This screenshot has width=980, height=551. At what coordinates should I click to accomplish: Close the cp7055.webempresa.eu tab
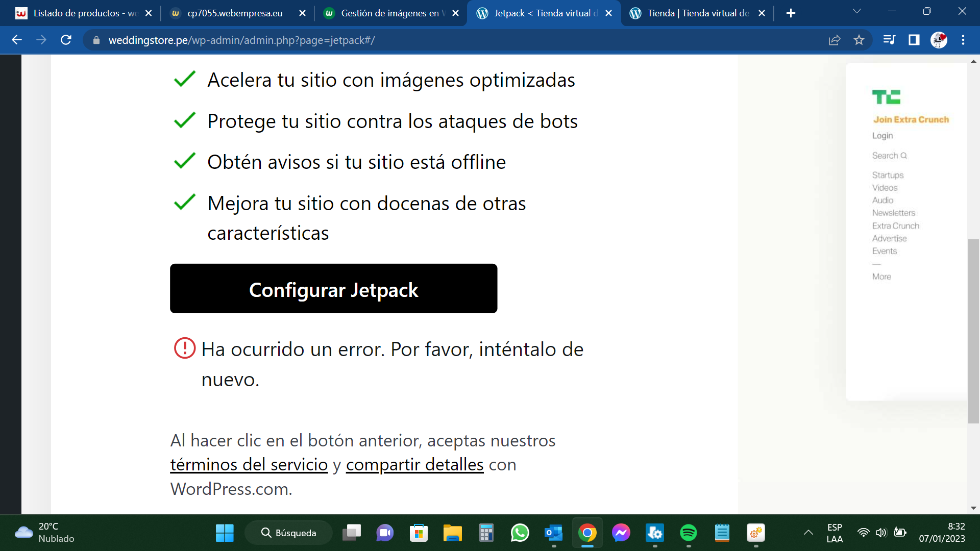click(302, 13)
